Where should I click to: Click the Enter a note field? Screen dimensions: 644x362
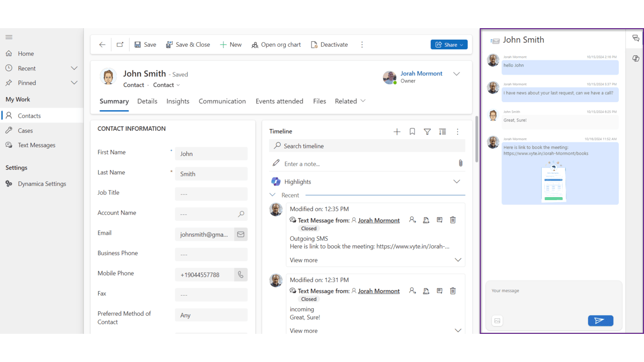(x=362, y=164)
